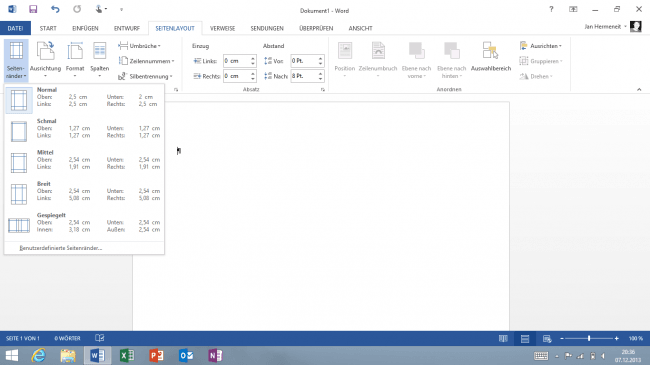The width and height of the screenshot is (650, 365).
Task: Switch to the START tab
Action: point(48,28)
